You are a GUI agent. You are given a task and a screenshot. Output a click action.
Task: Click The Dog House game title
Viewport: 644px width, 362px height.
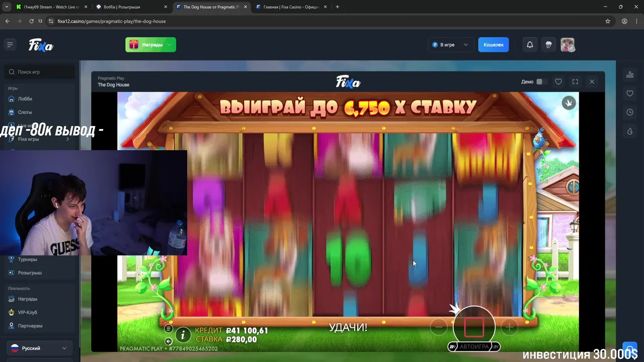113,85
